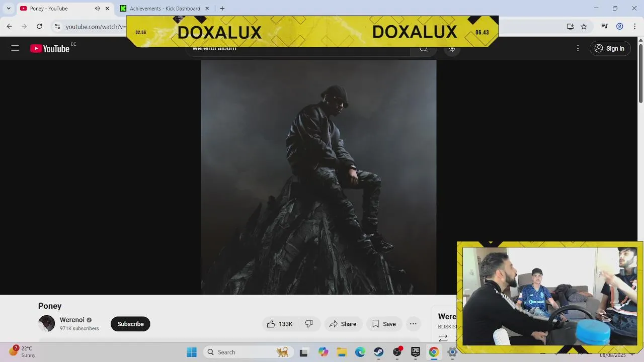Click the taskbar Search box

click(248, 352)
